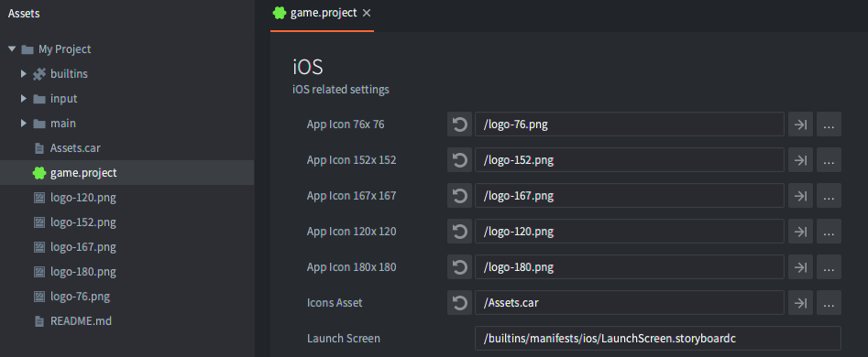Reset App Icon 180x 180 value

click(x=459, y=267)
